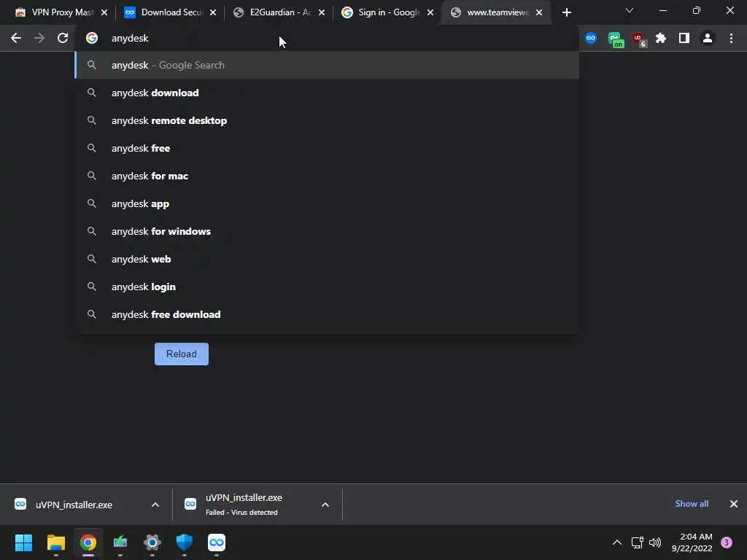Close the Sign in - Google tab
Viewport: 747px width, 560px height.
tap(430, 12)
